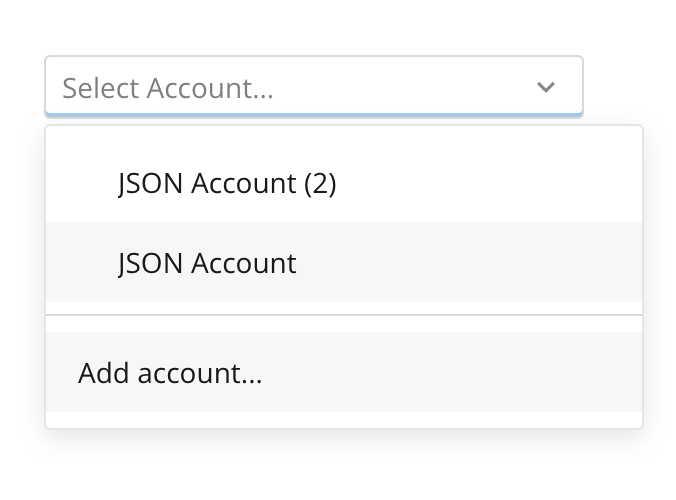Choose the JSON Account (2) option
Screen dimensions: 676x500
point(227,183)
